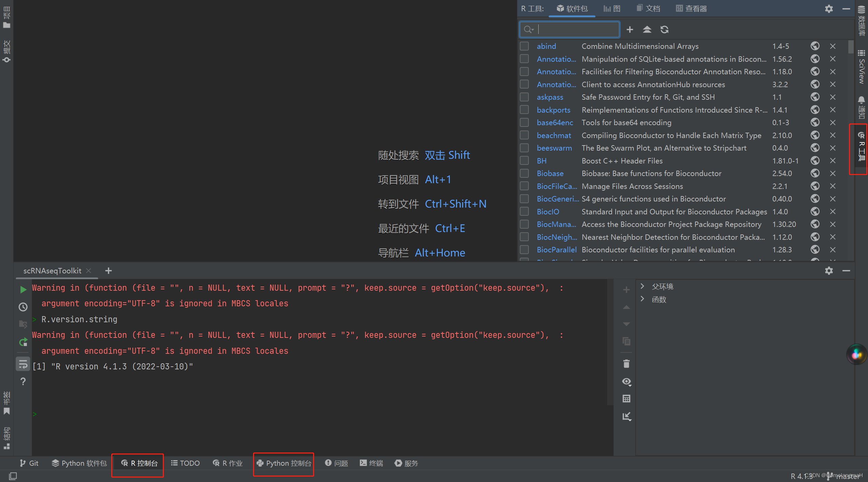Open console command history clock icon
The image size is (868, 482).
pyautogui.click(x=23, y=307)
